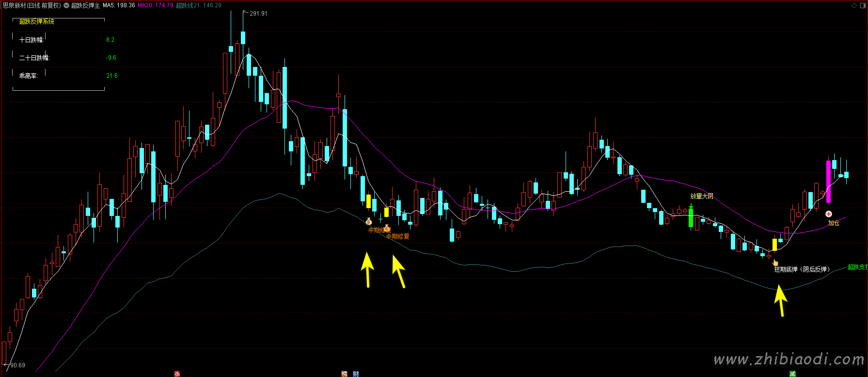Open the dropdown beside 思泉新材 title
Viewport: 868px width, 377px height.
66,5
